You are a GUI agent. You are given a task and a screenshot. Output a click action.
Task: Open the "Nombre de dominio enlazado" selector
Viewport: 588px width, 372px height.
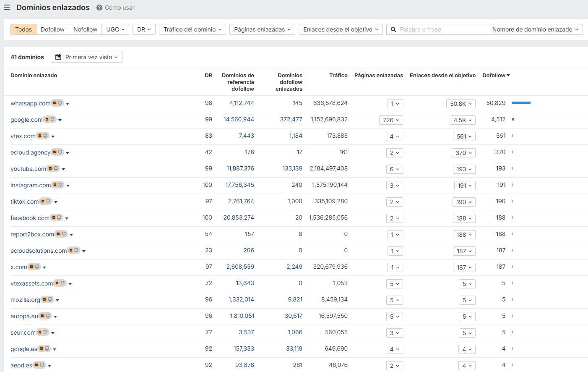[x=535, y=29]
